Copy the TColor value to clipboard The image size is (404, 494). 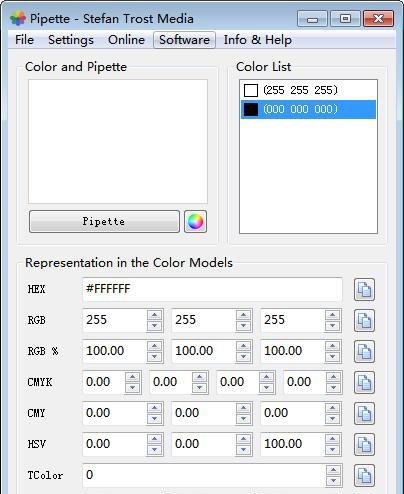pos(364,475)
